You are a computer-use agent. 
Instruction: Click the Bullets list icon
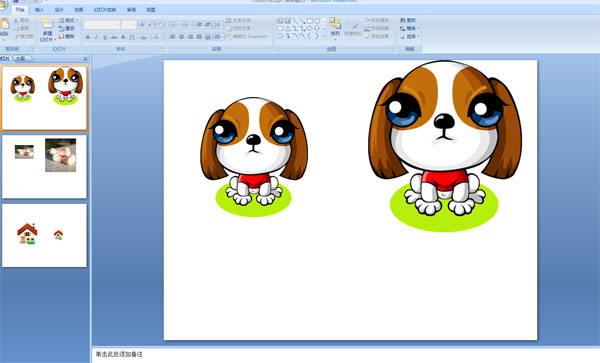pyautogui.click(x=174, y=24)
